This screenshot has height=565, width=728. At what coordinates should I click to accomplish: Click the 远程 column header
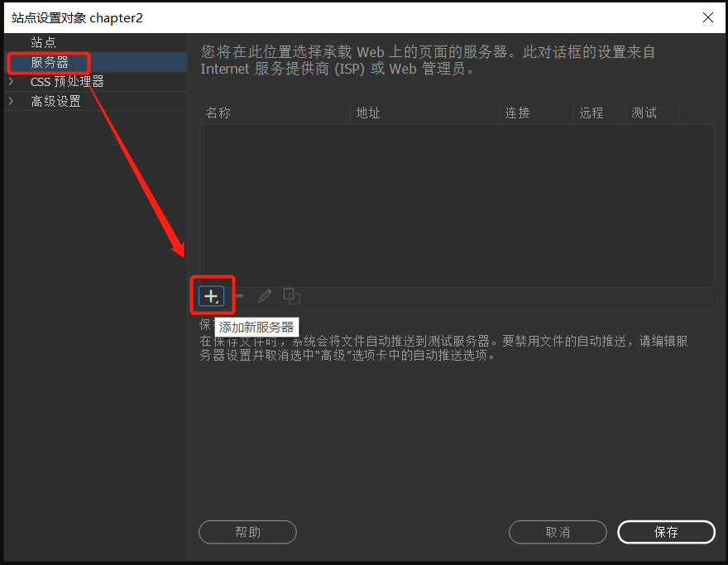[591, 113]
